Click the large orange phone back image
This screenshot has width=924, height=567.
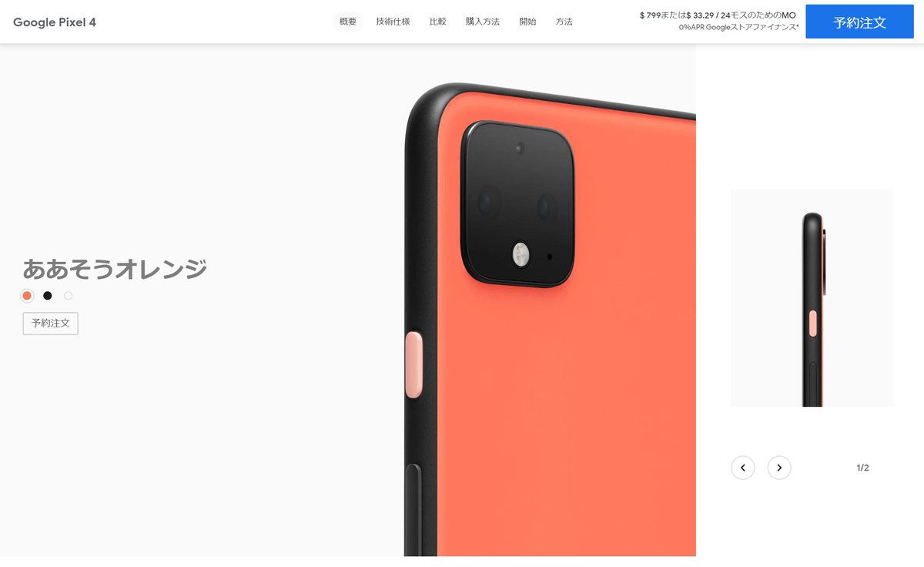(x=550, y=319)
